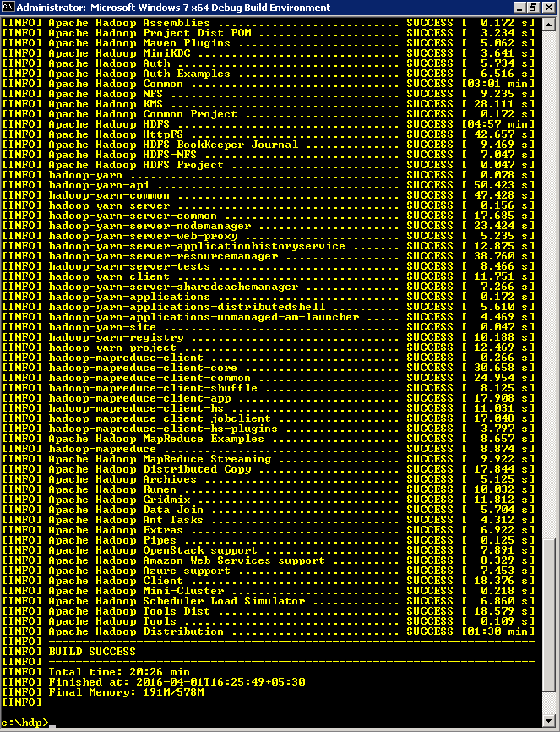Click 'Apache Hadoop Tools Dist' row
560x732 pixels.
pos(269,612)
